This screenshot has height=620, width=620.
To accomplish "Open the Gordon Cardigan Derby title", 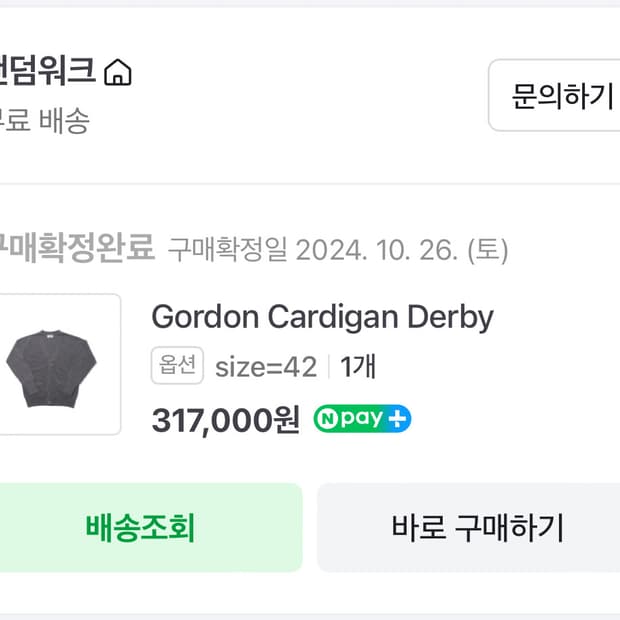I will pyautogui.click(x=322, y=317).
